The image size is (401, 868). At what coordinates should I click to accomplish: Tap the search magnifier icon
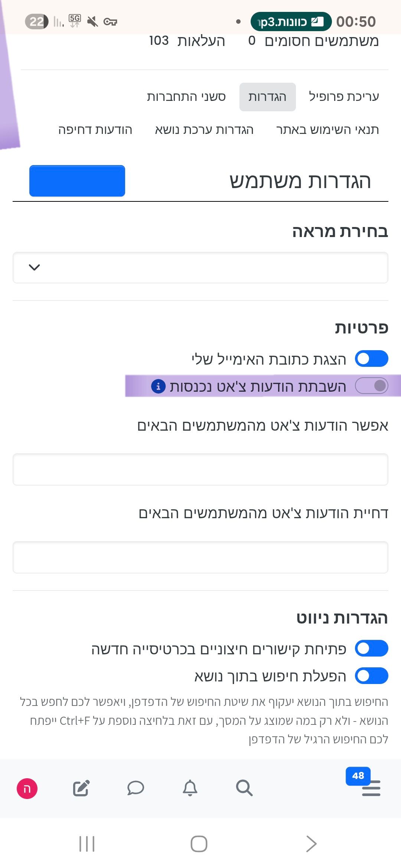[x=244, y=788]
